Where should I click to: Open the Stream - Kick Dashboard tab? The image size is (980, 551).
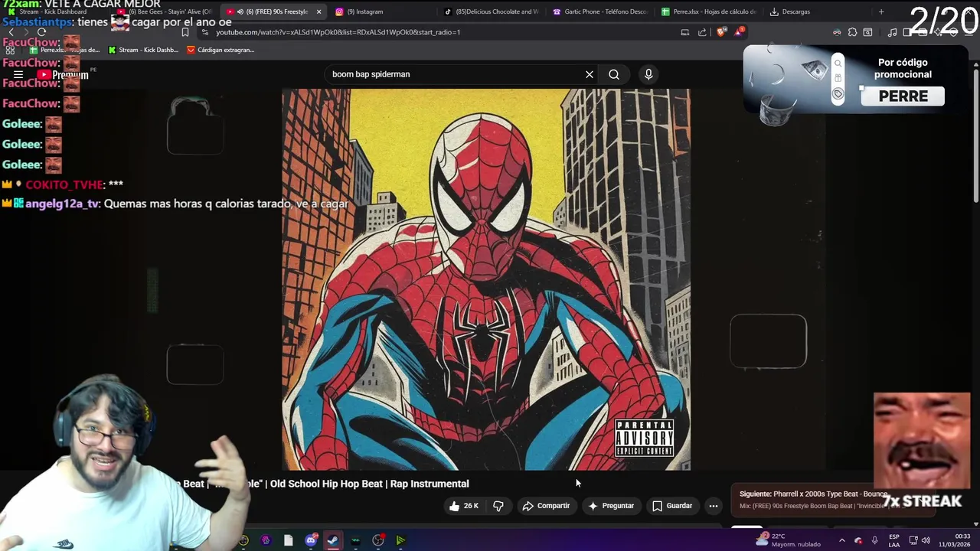point(57,11)
